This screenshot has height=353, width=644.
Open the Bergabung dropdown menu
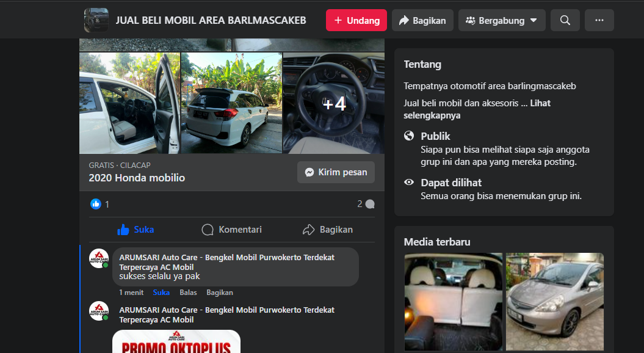point(502,20)
